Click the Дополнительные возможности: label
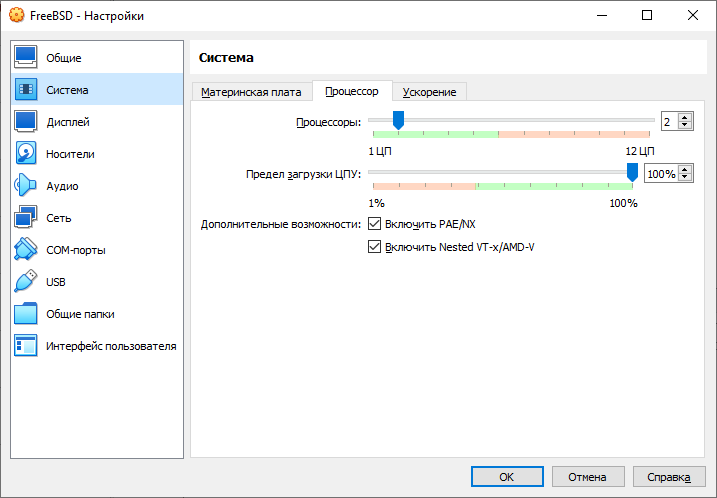The width and height of the screenshot is (717, 498). tap(281, 225)
